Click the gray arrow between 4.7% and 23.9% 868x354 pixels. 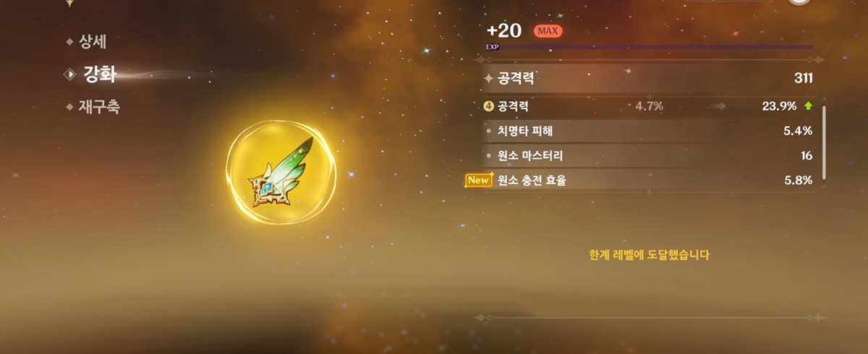pos(718,106)
